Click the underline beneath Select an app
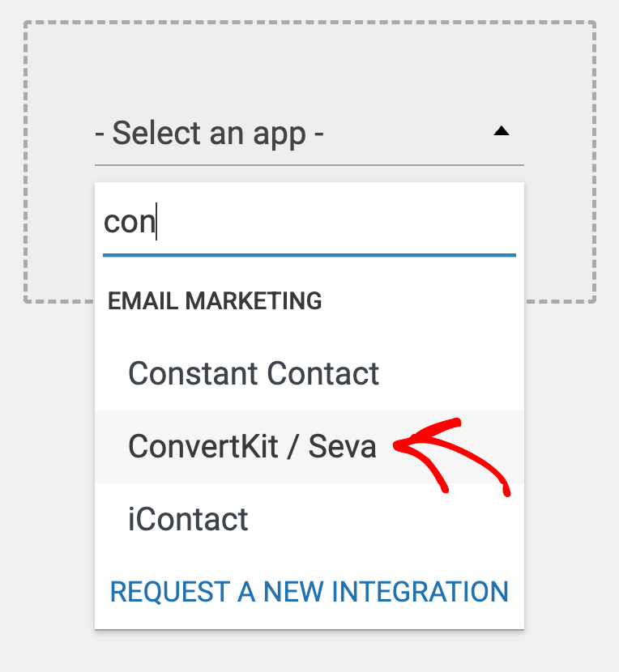The width and height of the screenshot is (619, 672). point(309,165)
